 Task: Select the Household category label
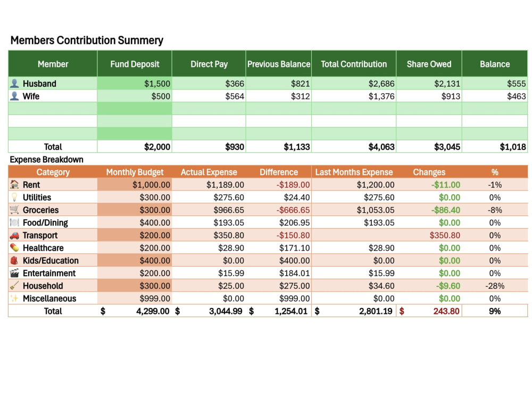coord(43,286)
